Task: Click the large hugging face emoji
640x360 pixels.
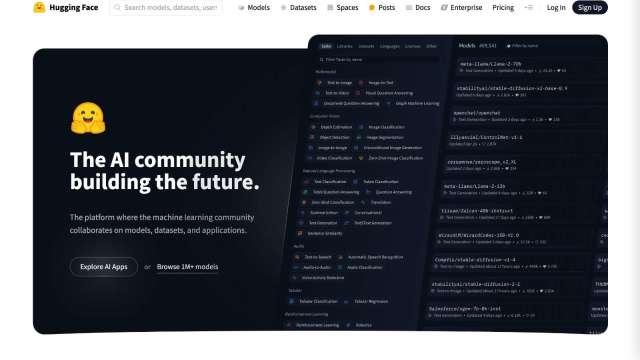Action: (x=88, y=118)
